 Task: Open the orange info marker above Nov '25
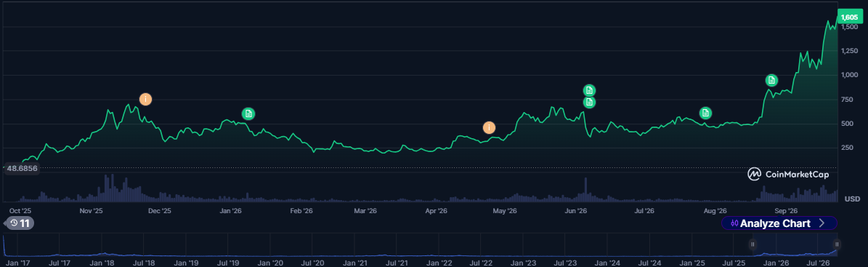coord(145,99)
